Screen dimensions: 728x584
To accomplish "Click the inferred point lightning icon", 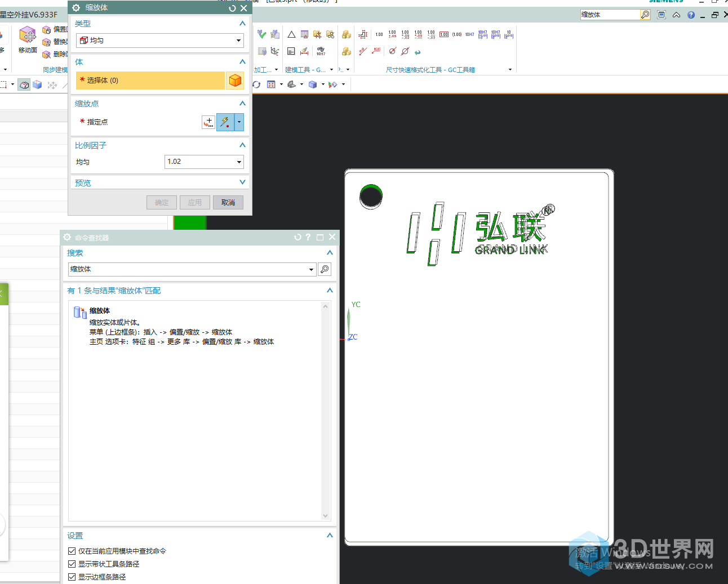I will pyautogui.click(x=225, y=122).
